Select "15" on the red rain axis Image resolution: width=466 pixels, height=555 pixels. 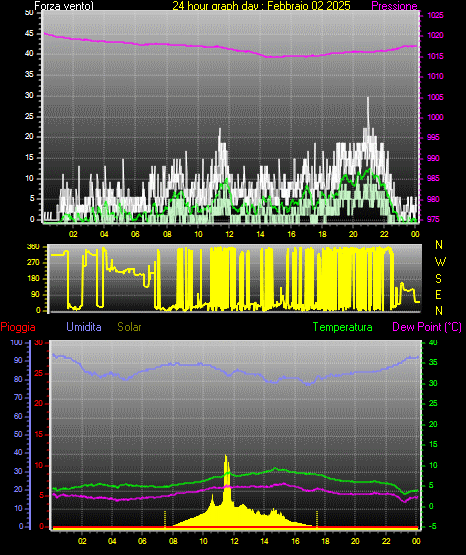[x=39, y=435]
